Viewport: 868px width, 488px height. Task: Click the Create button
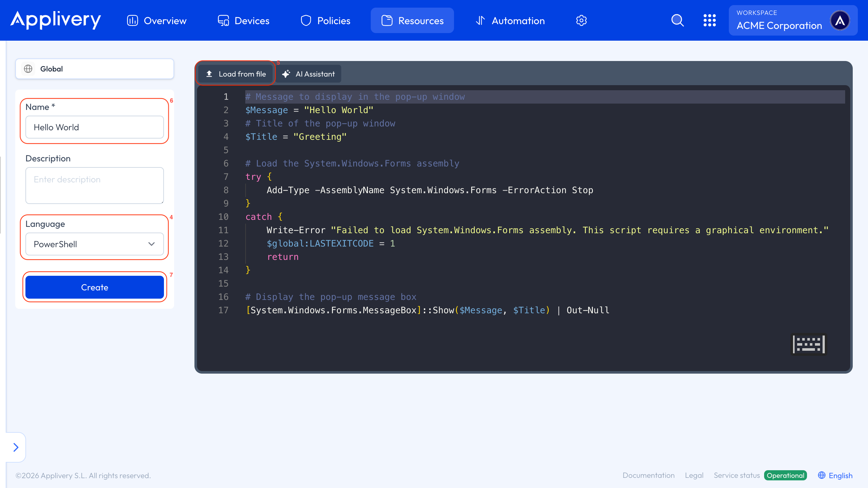pos(94,287)
